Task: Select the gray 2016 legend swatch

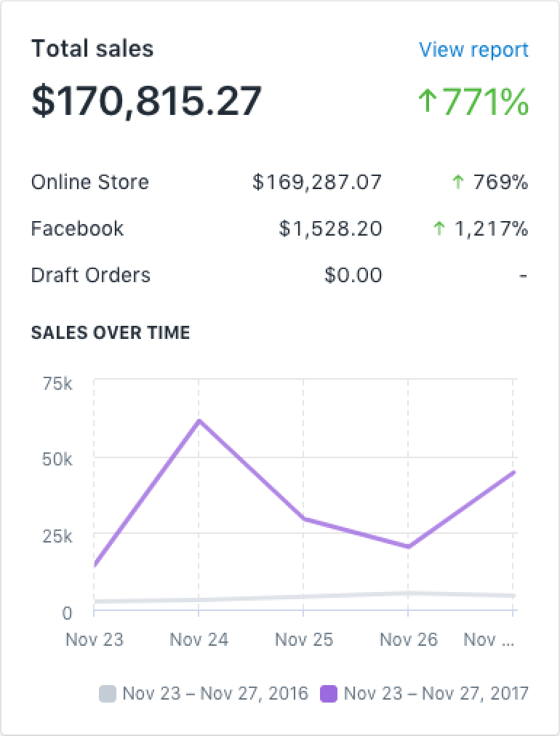Action: [108, 693]
